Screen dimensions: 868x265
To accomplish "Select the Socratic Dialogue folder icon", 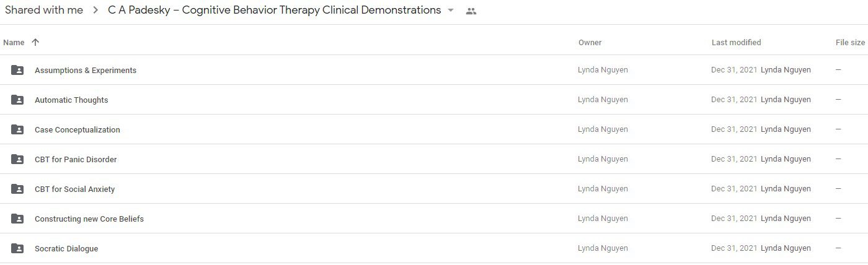I will click(17, 248).
